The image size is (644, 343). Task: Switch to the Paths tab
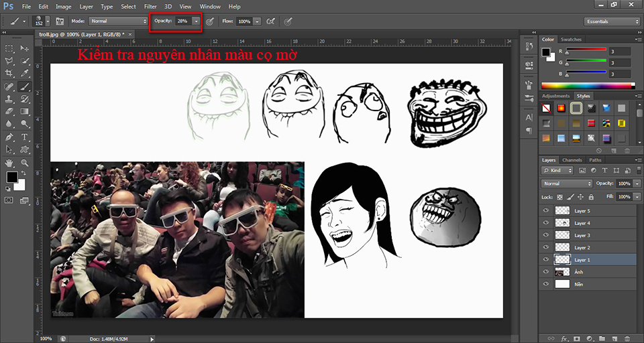595,160
